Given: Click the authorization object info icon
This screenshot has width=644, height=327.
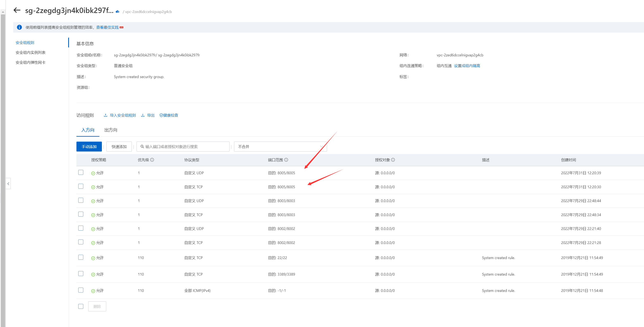Looking at the screenshot, I should point(393,160).
